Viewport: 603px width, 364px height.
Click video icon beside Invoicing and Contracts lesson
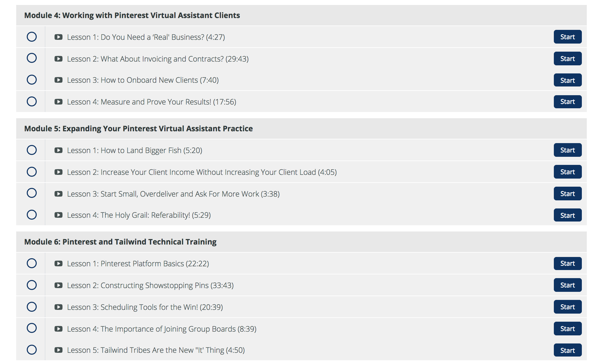[x=58, y=59]
